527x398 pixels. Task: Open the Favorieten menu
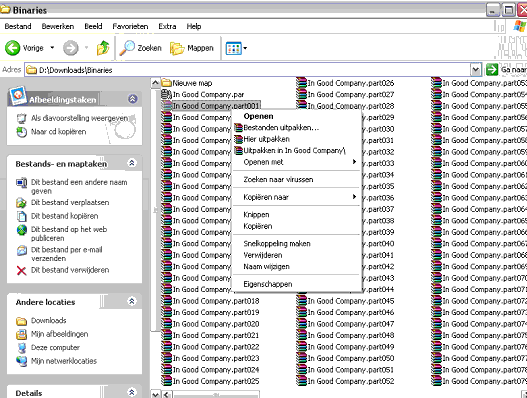click(x=130, y=26)
